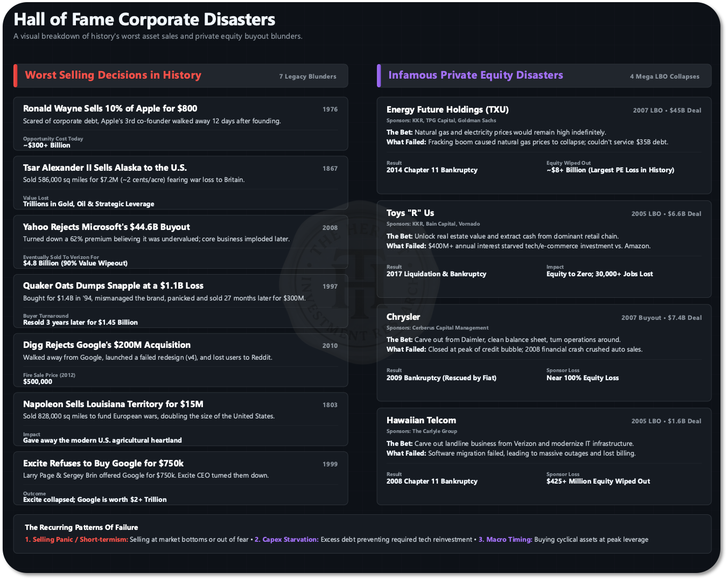Select '2008 Chapter 11 Bankruptcy' result

coord(432,481)
